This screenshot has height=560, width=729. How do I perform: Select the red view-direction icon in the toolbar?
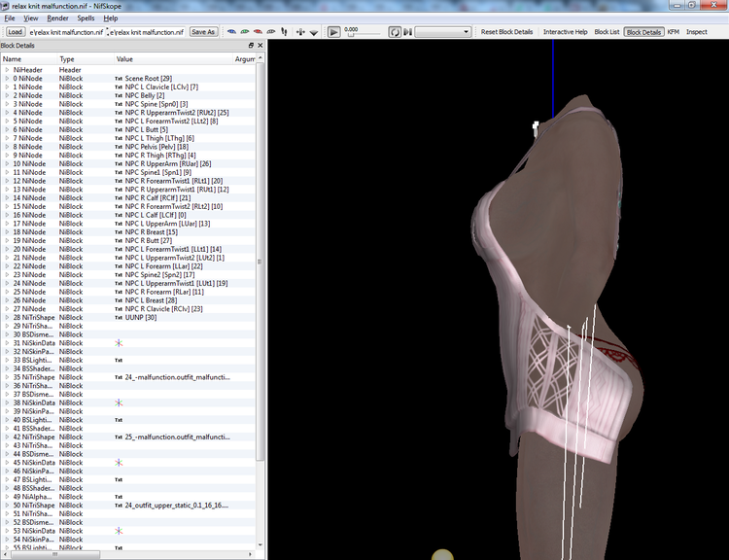(258, 32)
